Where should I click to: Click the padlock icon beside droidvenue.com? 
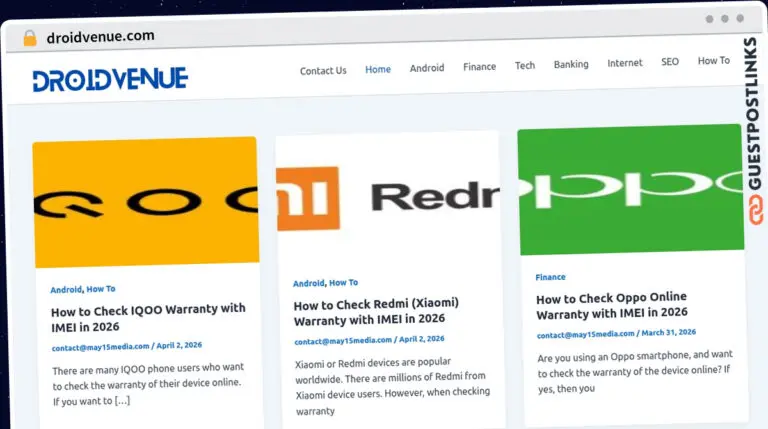click(30, 38)
